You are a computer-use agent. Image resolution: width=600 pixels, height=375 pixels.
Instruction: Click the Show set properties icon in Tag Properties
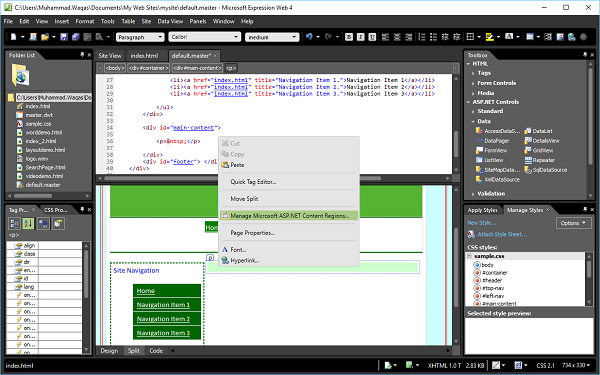pyautogui.click(x=43, y=223)
